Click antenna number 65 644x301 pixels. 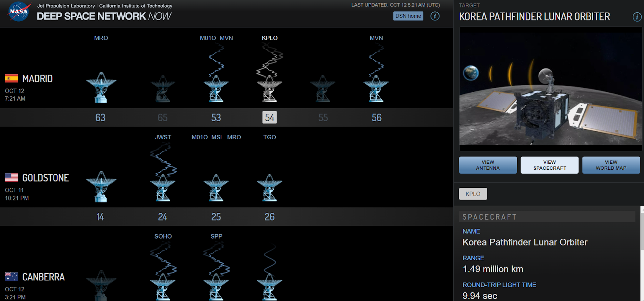(x=163, y=118)
